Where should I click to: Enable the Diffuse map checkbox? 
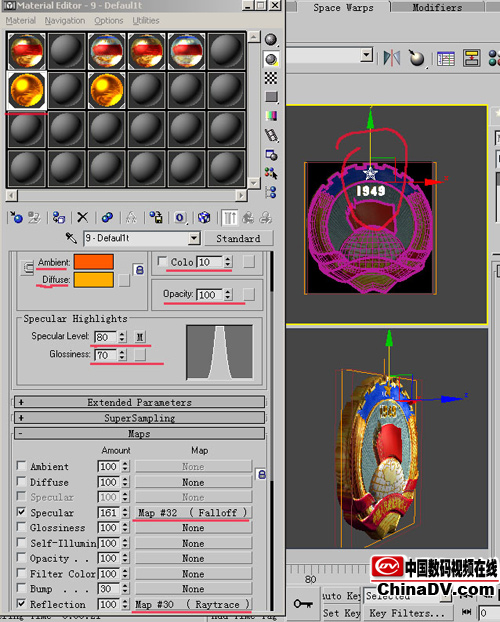click(21, 482)
